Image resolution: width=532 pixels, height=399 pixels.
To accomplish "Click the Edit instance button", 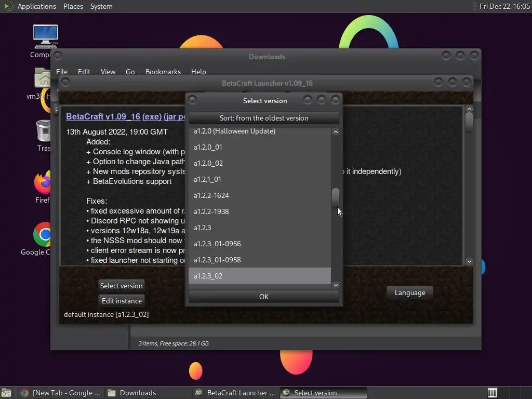I will [x=122, y=301].
